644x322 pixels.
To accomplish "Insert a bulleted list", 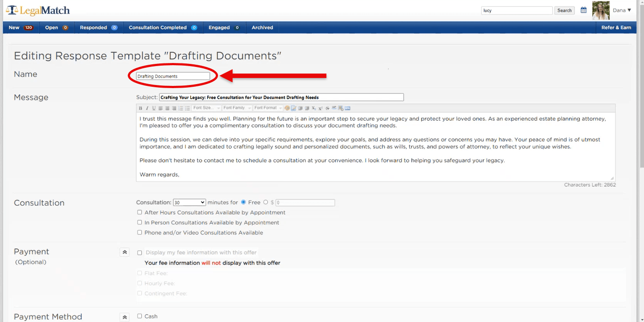I will coord(188,108).
